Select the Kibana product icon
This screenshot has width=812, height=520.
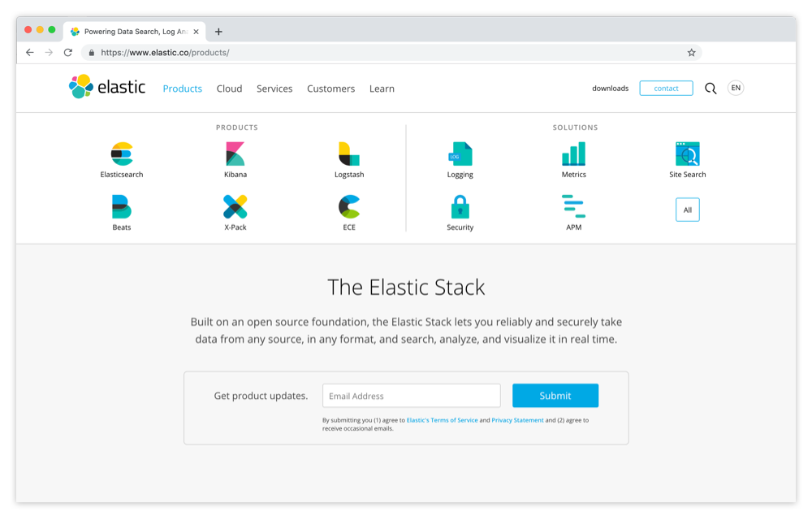(x=235, y=154)
